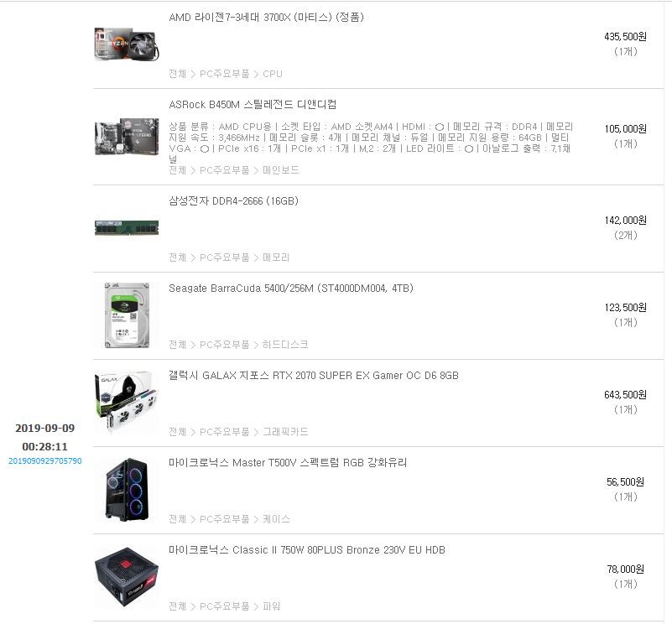Go to the 하드디스크 category breadcrumb
Viewport: 672px width, 624px height.
tap(285, 345)
